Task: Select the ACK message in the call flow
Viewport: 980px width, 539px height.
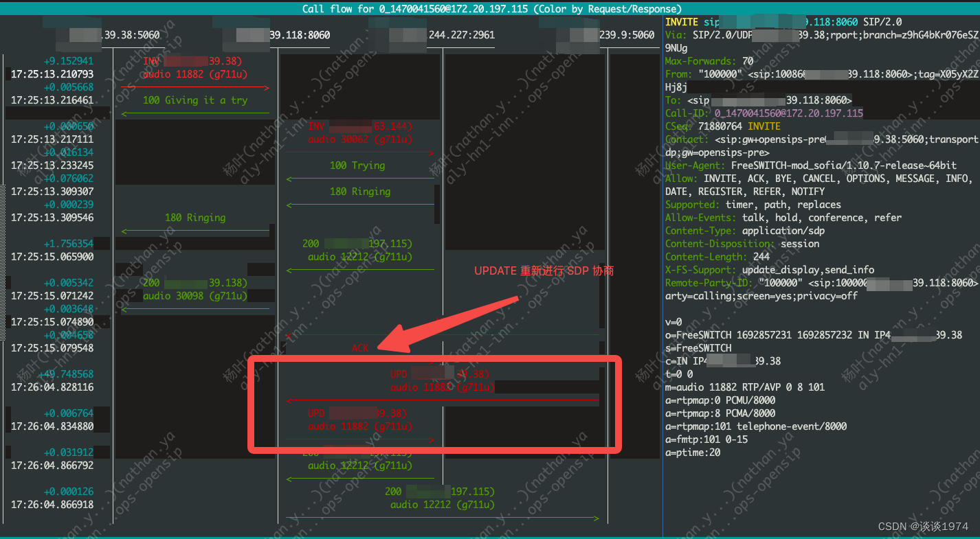Action: (360, 348)
